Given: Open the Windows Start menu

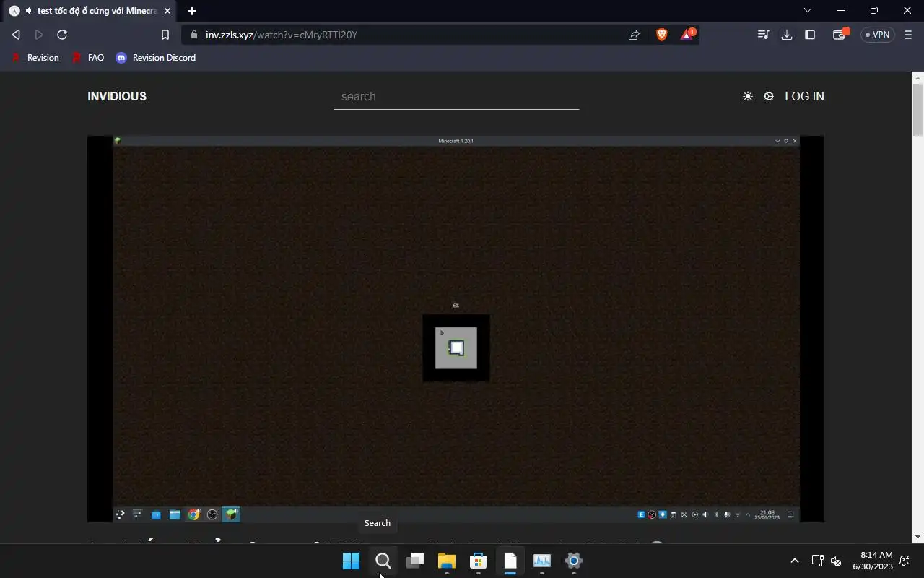Looking at the screenshot, I should [352, 561].
